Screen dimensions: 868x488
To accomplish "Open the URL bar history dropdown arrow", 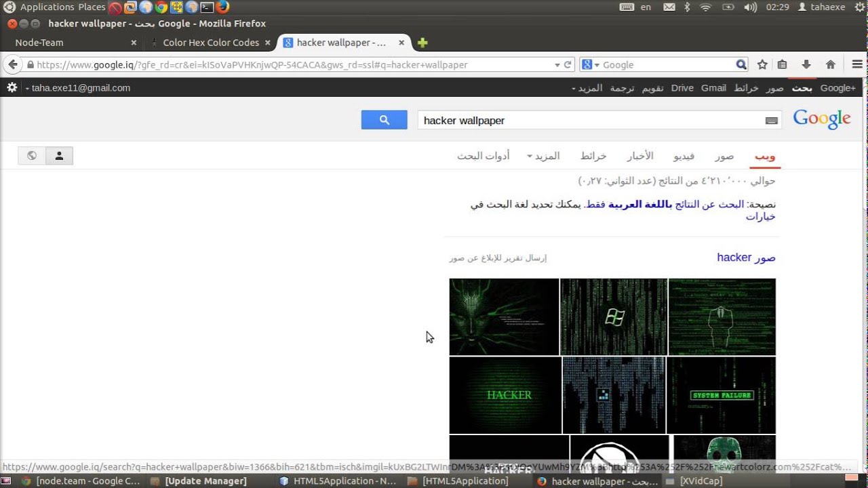I will pos(557,64).
